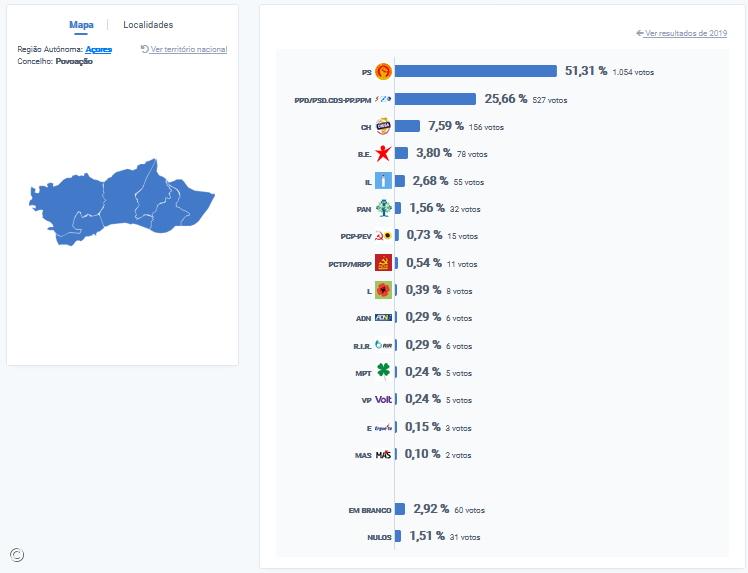Select the Mapa tab
The height and width of the screenshot is (573, 748).
(81, 24)
